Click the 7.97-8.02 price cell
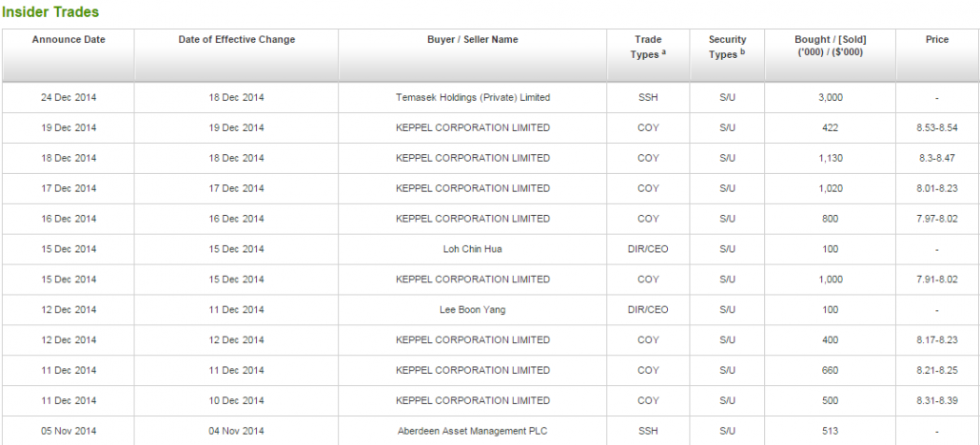The height and width of the screenshot is (445, 980). pos(937,219)
